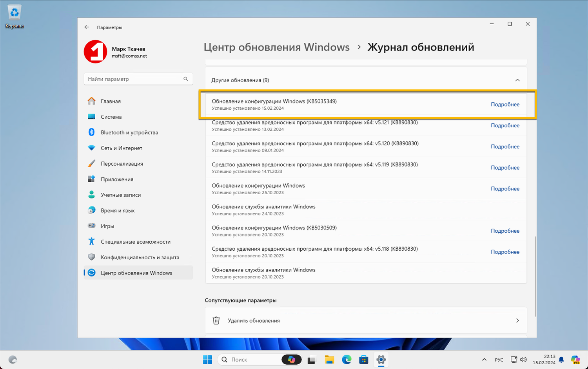Open Task View on the taskbar
The height and width of the screenshot is (369, 588).
click(x=312, y=360)
